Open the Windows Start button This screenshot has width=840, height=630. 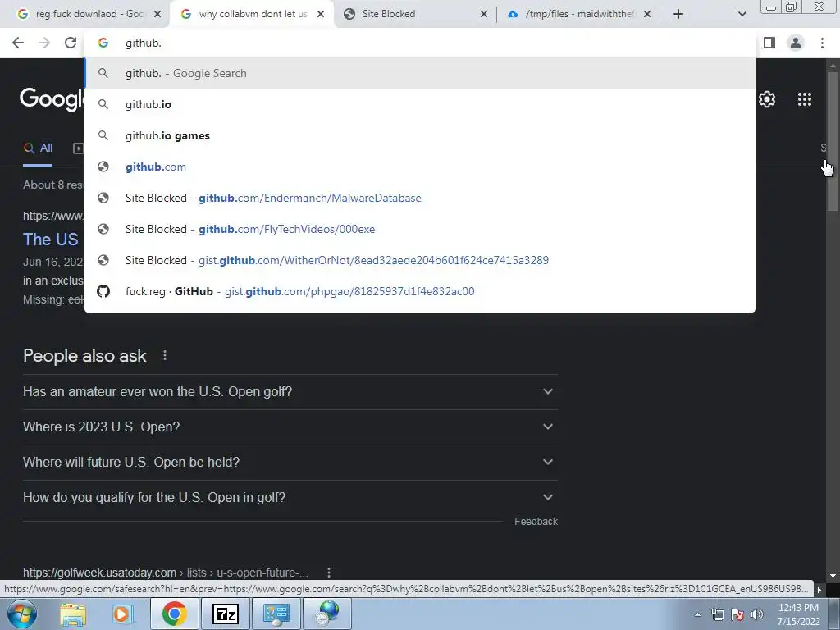[x=22, y=614]
